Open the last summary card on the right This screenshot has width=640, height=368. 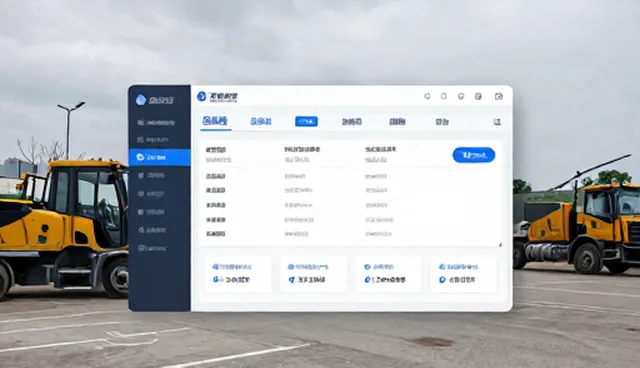pos(464,273)
